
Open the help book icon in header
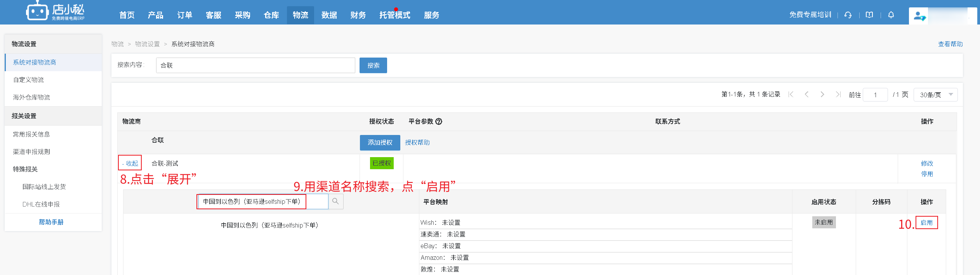tap(869, 15)
